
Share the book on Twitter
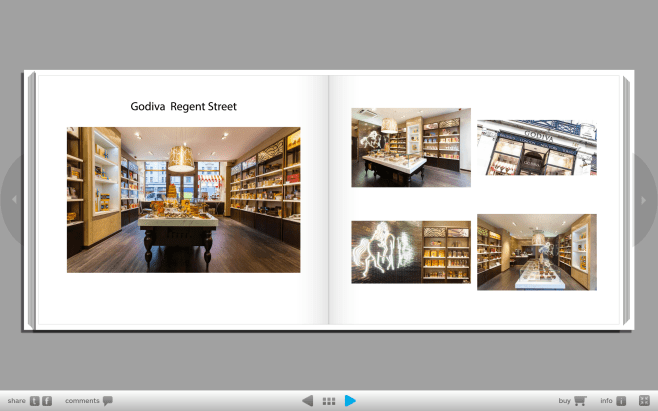coord(34,401)
